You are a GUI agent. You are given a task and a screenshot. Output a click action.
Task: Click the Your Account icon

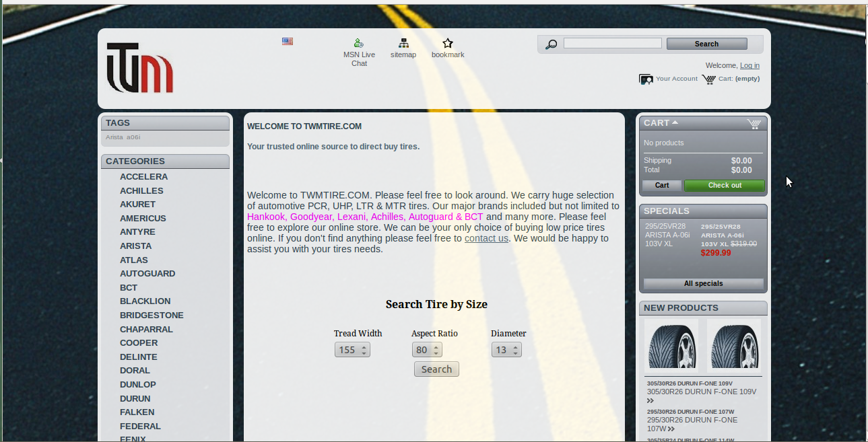tap(646, 79)
